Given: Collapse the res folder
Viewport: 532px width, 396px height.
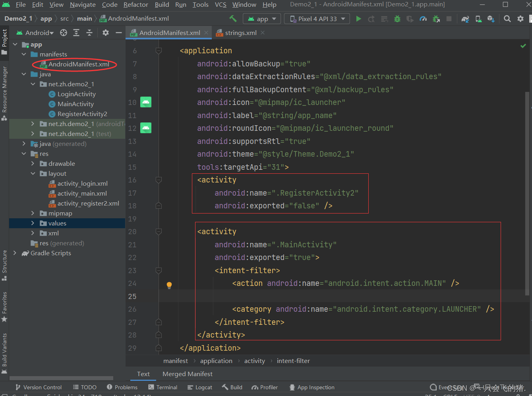Looking at the screenshot, I should (x=24, y=153).
